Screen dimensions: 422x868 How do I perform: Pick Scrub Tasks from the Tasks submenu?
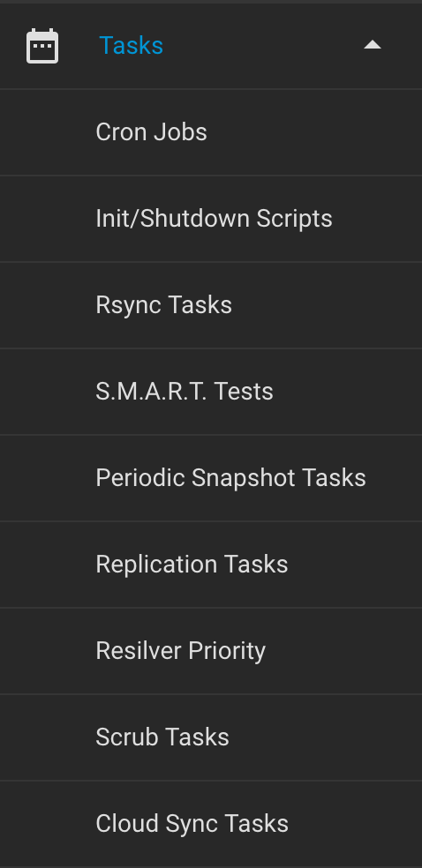pyautogui.click(x=211, y=737)
